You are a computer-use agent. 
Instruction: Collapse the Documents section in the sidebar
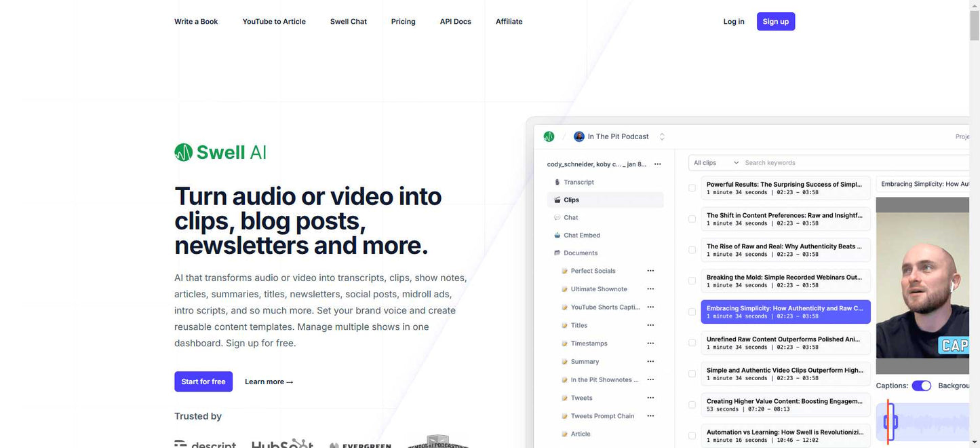tap(557, 253)
